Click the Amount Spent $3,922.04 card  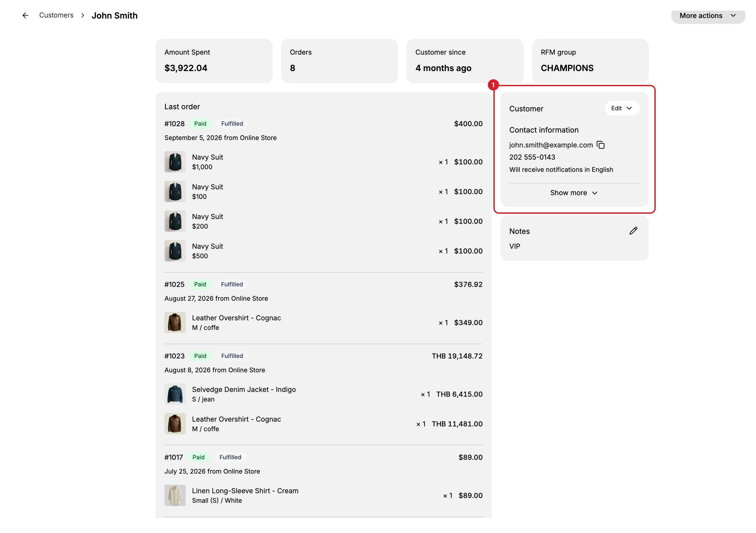[x=214, y=61]
